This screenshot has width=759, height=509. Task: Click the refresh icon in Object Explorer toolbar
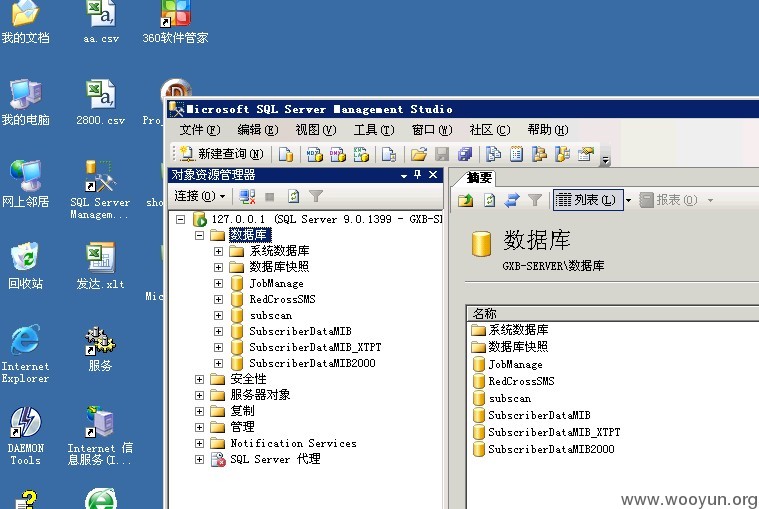293,196
